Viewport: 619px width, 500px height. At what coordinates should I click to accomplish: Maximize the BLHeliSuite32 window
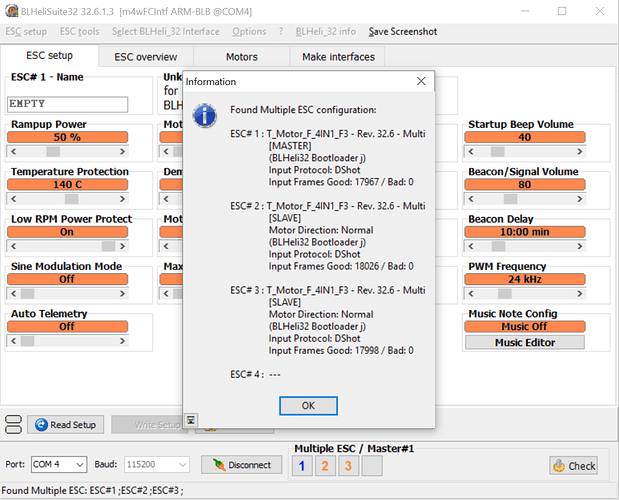(x=562, y=11)
